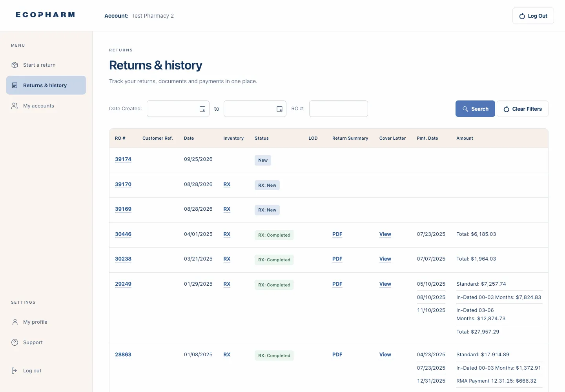Open return order 29249
The height and width of the screenshot is (392, 565).
[123, 284]
